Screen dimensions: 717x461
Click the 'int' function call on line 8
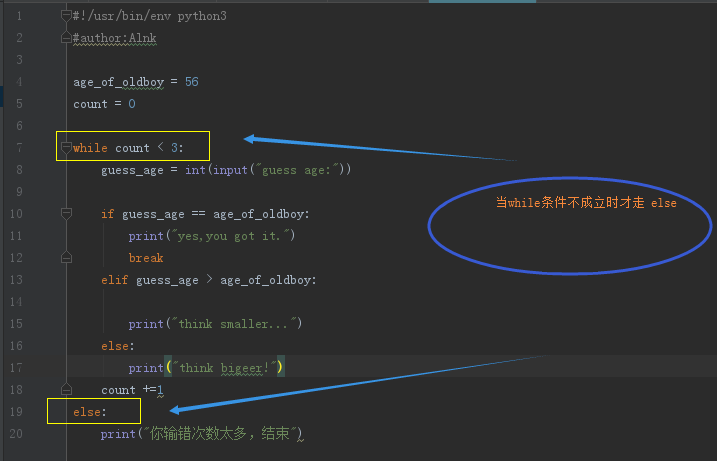[x=195, y=170]
